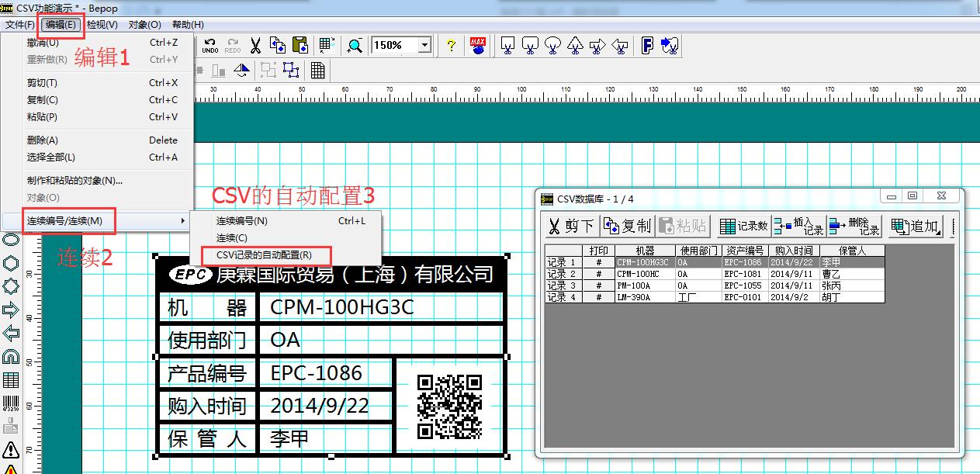Open the 文件(F) menu

pos(20,25)
